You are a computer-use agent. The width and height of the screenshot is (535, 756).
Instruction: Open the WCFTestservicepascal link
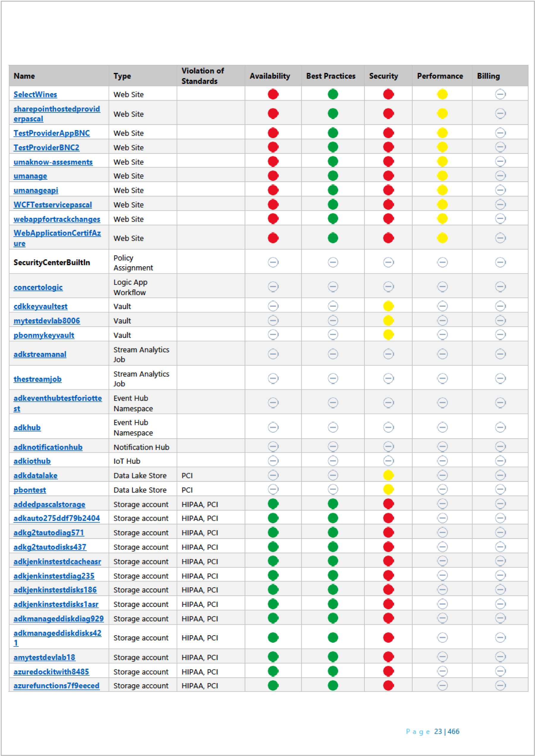pos(53,205)
